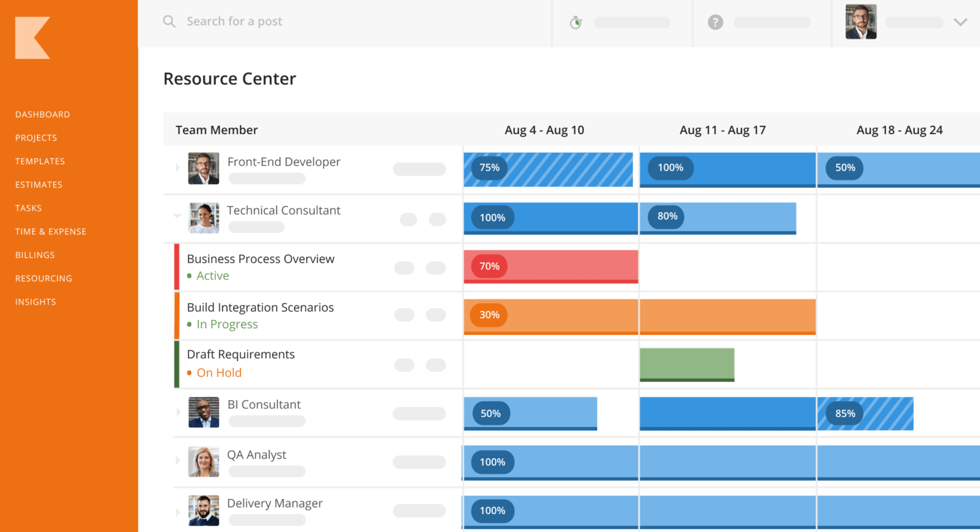Click the Kantata logo
The image size is (980, 532).
tap(32, 37)
